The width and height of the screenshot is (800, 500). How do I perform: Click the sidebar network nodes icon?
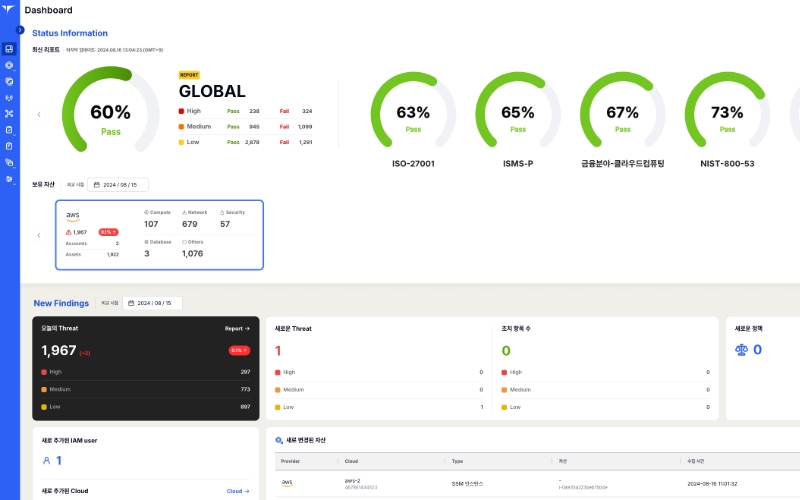9,113
